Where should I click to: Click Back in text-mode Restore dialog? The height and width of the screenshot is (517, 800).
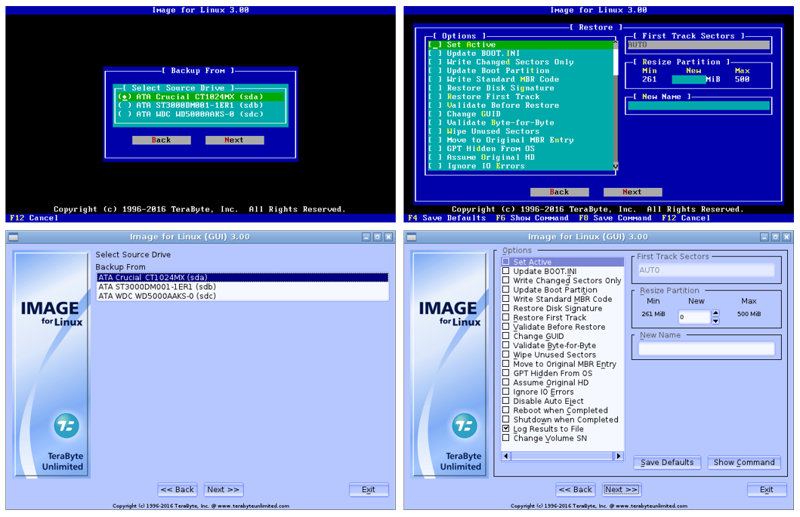[559, 192]
